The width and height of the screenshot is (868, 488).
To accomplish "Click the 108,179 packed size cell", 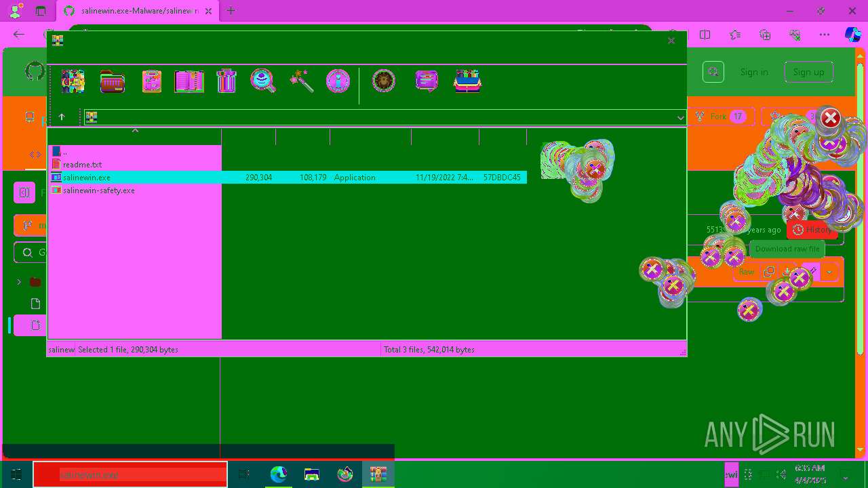I will coord(313,178).
